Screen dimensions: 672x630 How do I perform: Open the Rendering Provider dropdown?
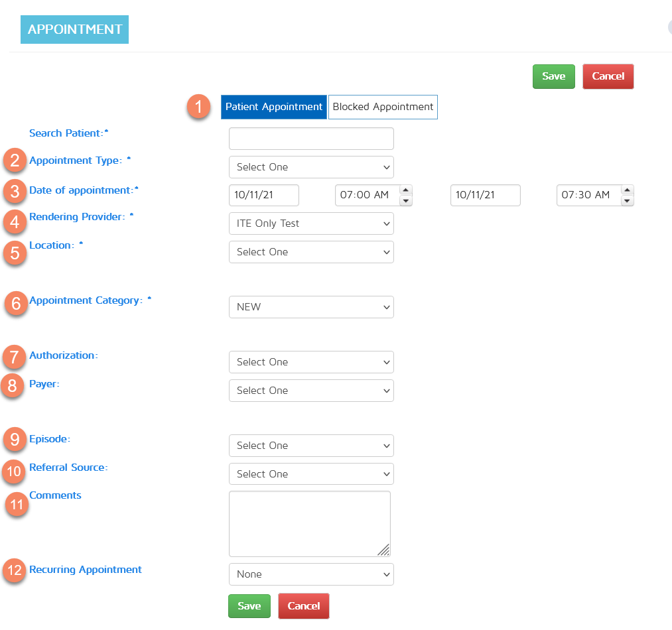[311, 223]
